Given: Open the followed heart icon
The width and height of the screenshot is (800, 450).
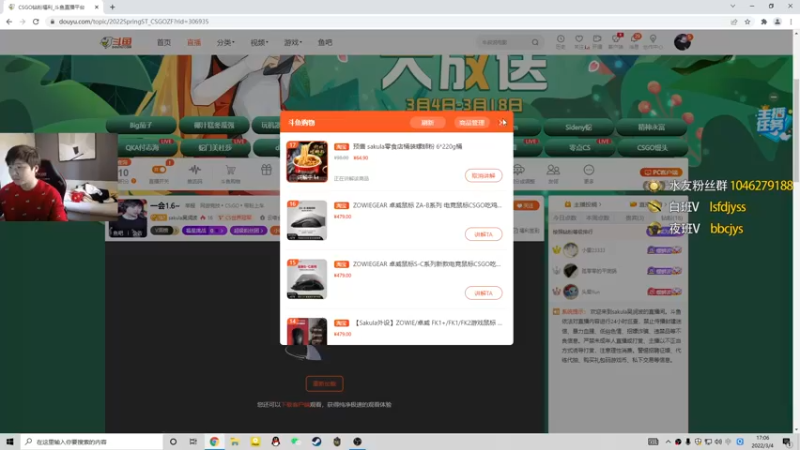Looking at the screenshot, I should coord(579,41).
